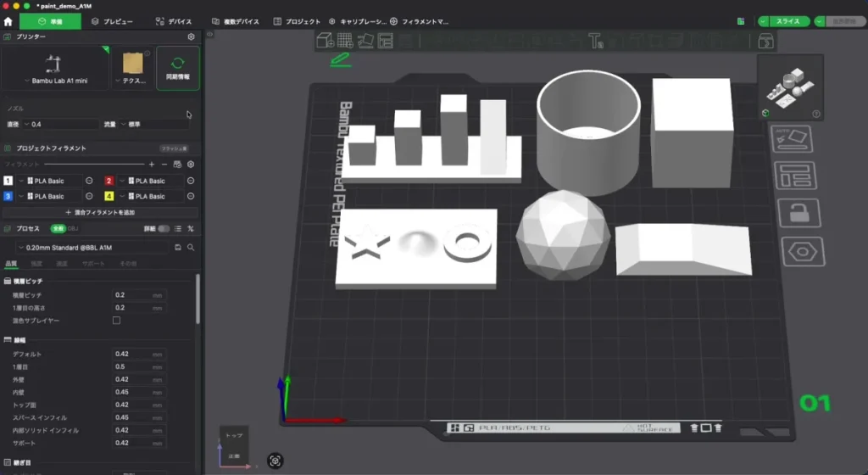Pick filament 1 white color swatch

coord(8,181)
